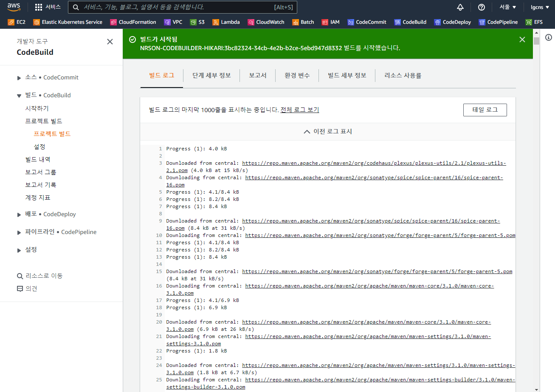Go to resource via 리소스로 이동
555x392 pixels.
tap(39, 276)
